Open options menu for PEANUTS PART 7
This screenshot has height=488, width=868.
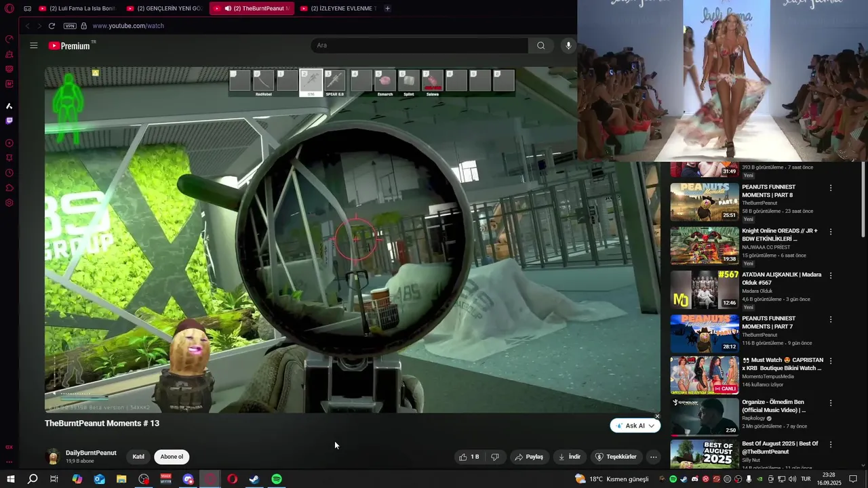pos(831,319)
